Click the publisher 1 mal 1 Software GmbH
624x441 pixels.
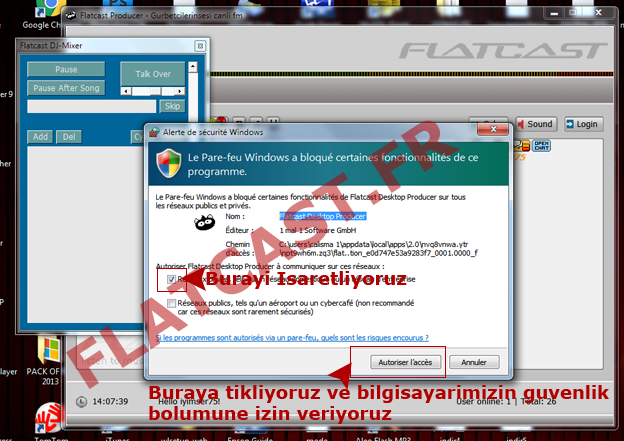(318, 230)
